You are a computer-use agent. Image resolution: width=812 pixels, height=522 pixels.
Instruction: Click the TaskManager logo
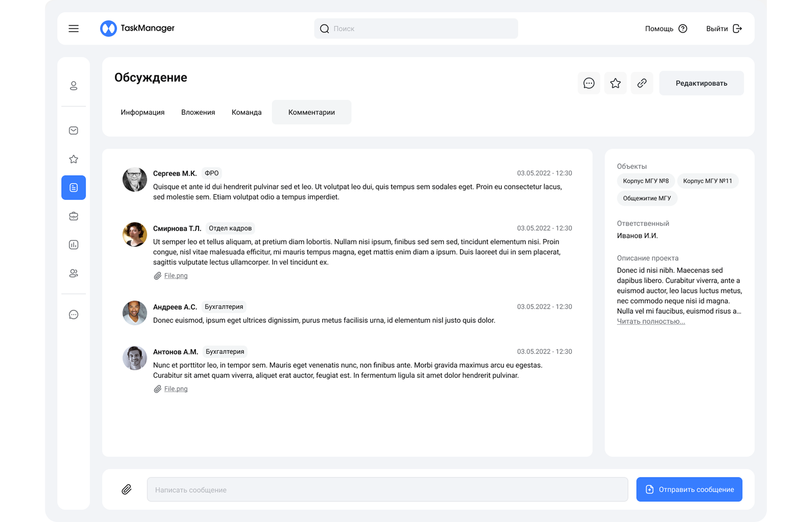click(137, 28)
